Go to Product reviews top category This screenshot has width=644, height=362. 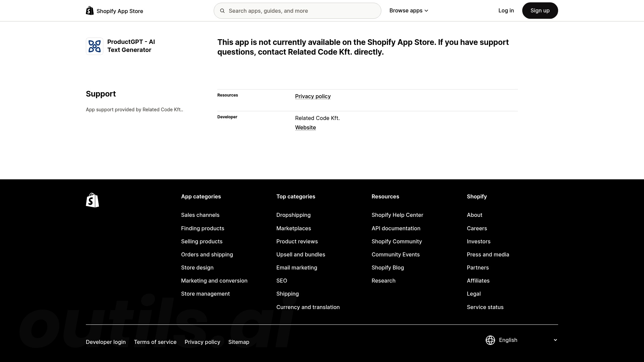coord(297,242)
